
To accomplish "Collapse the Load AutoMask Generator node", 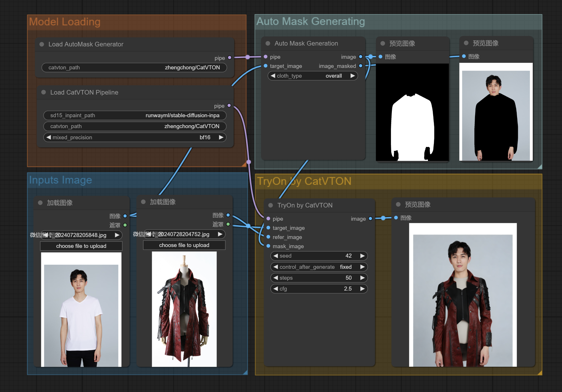I will pyautogui.click(x=42, y=44).
